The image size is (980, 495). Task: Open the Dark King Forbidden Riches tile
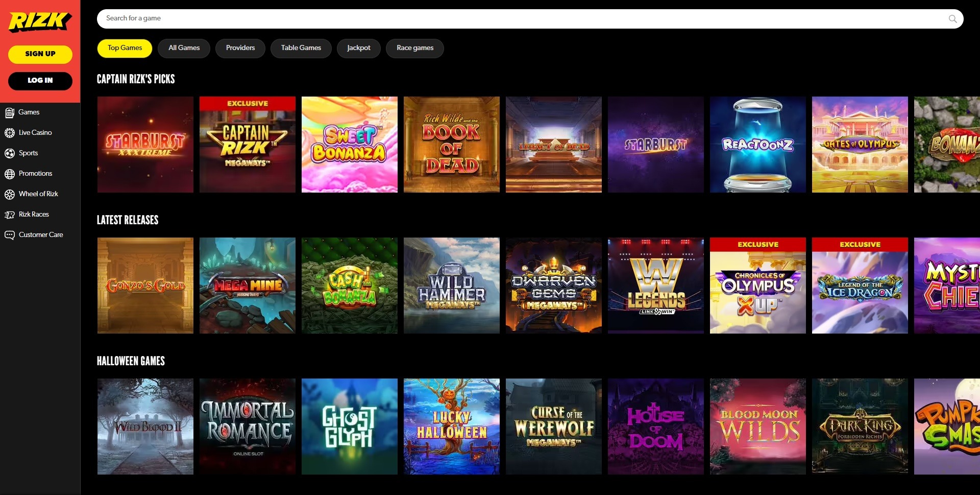tap(860, 427)
